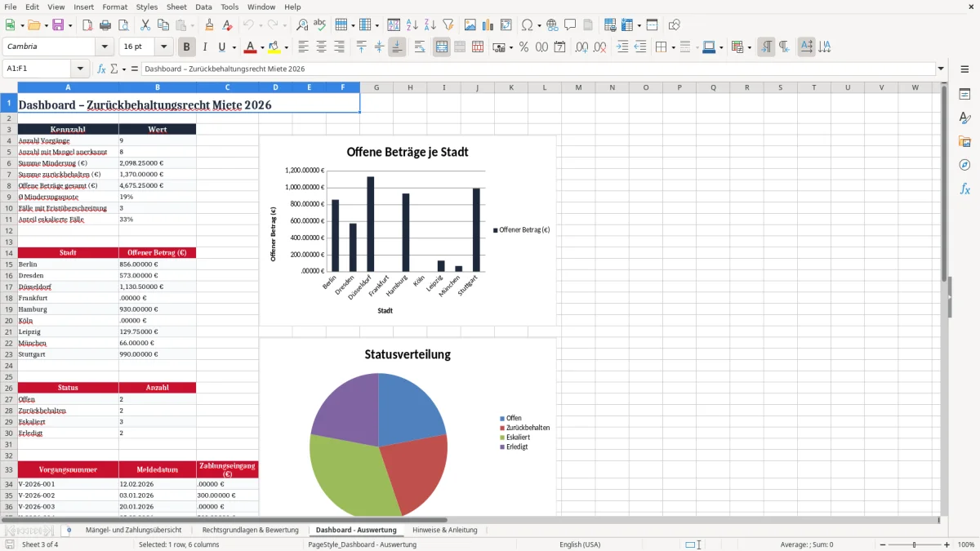The image size is (980, 551).
Task: Cut the selection with scissors icon
Action: pos(145,25)
